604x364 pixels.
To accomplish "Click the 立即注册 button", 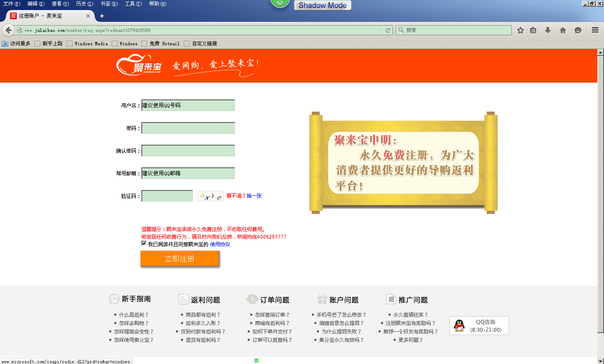I will pos(180,259).
